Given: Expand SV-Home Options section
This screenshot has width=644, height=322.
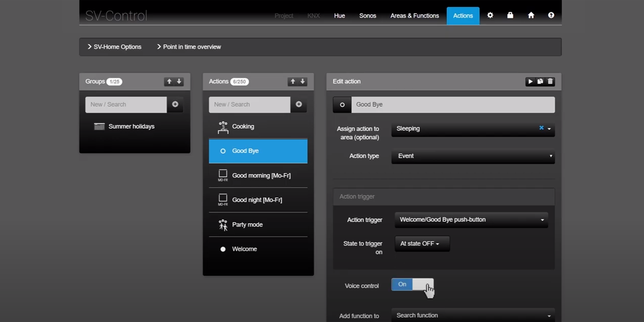Looking at the screenshot, I should click(114, 47).
